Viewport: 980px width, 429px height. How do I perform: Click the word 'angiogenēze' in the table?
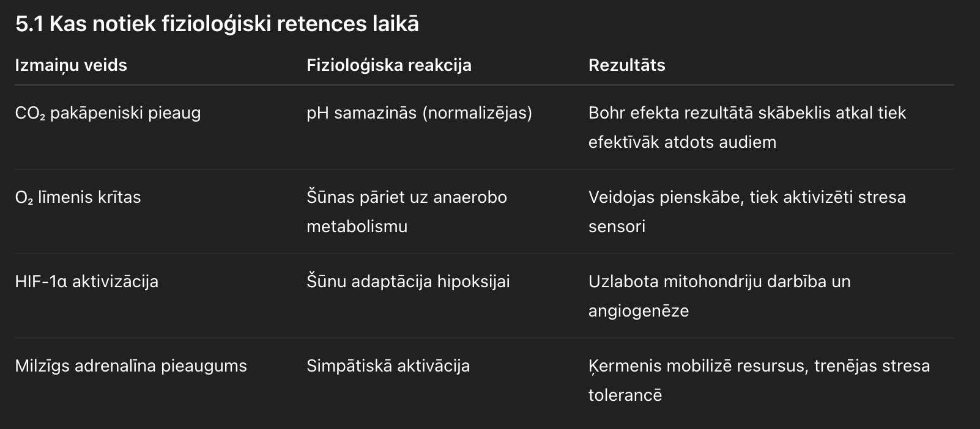tap(639, 311)
